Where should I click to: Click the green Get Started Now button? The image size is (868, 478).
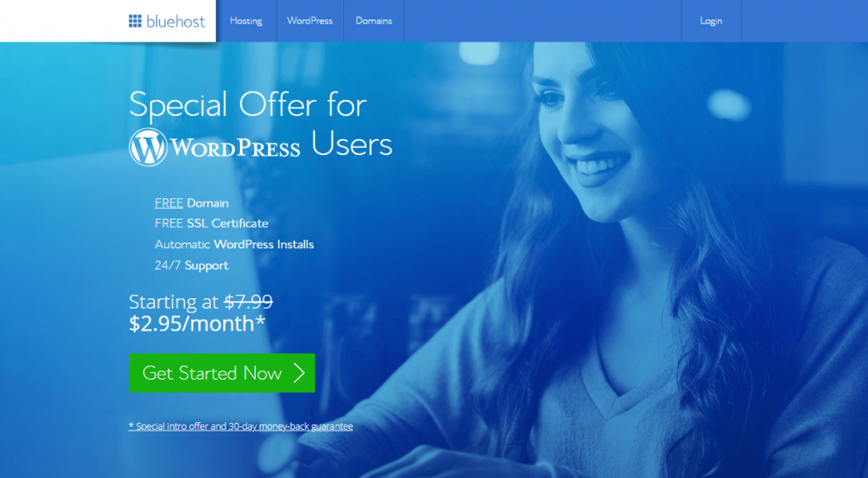222,373
